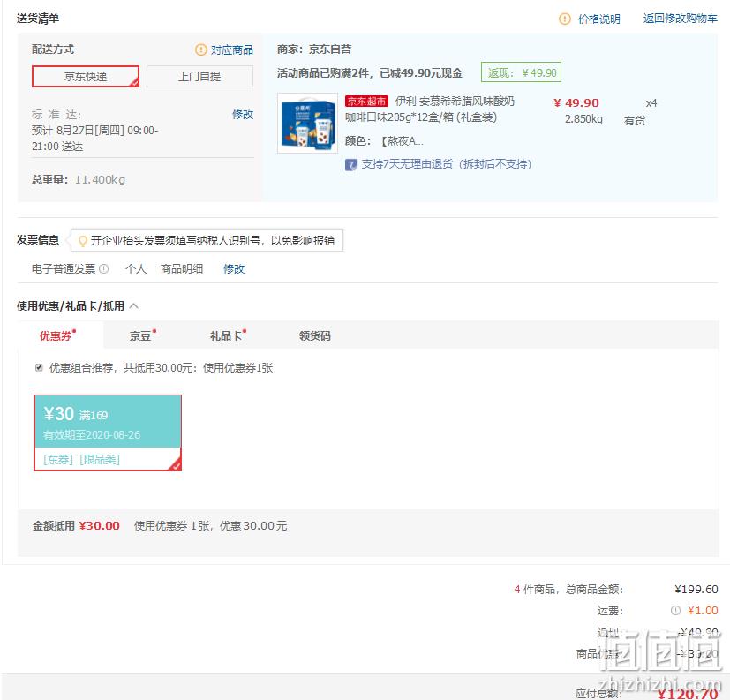Open the 价格说明 link

[598, 19]
